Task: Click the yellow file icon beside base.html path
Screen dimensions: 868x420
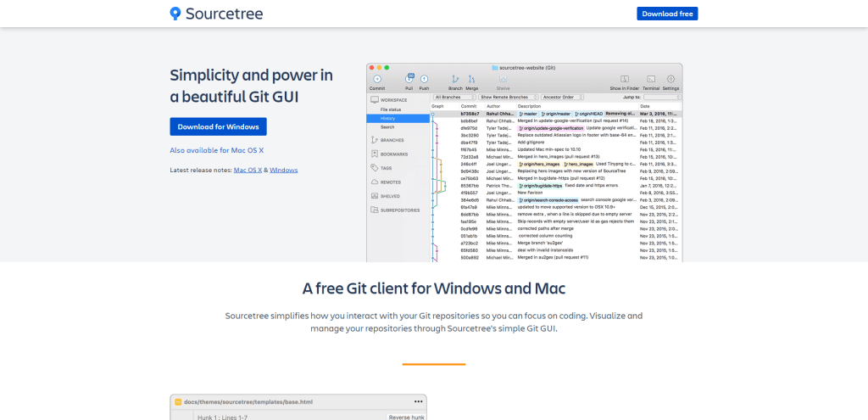Action: point(178,401)
